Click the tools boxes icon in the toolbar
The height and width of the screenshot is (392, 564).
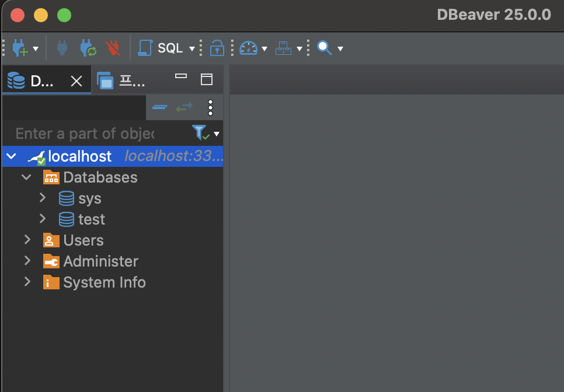283,48
